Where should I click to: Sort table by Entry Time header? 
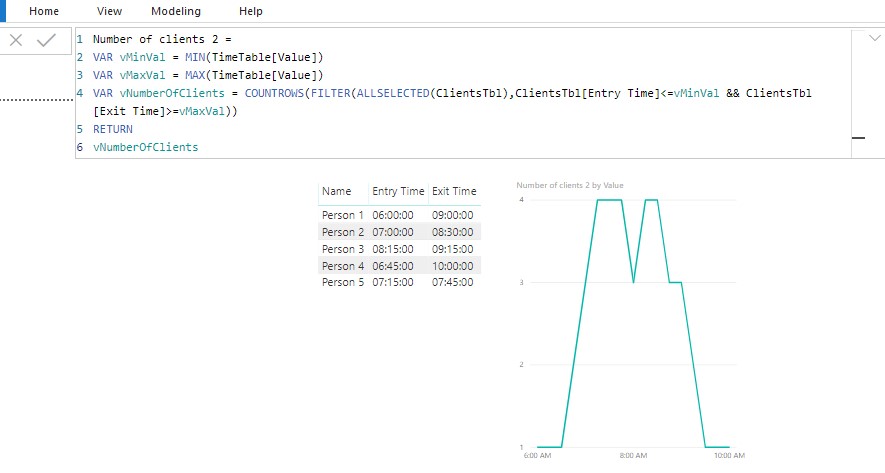[398, 191]
